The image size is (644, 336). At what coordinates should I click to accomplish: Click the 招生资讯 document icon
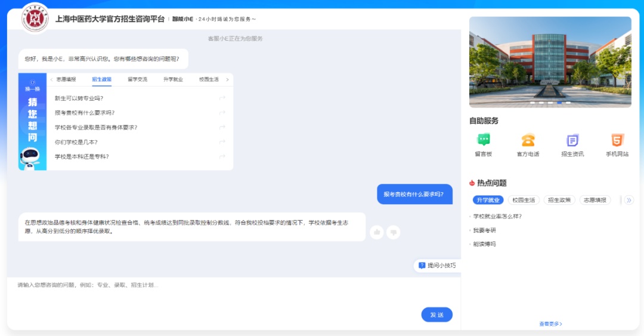tap(572, 140)
